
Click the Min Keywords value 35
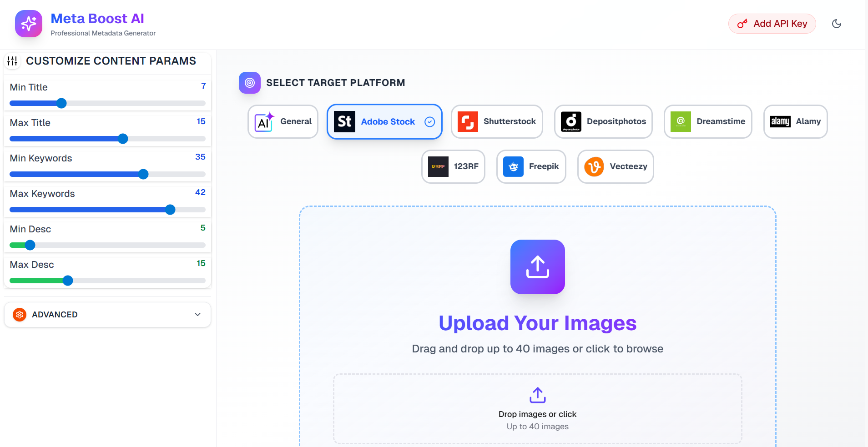pos(200,157)
